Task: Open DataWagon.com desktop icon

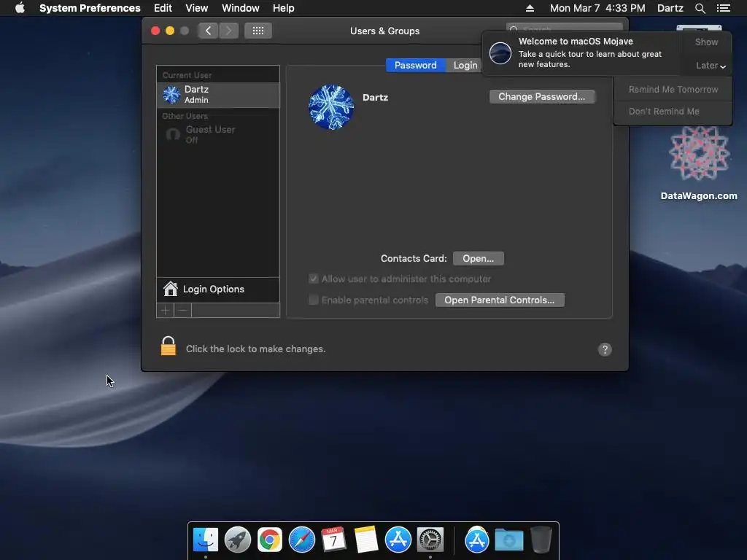Action: [x=699, y=162]
